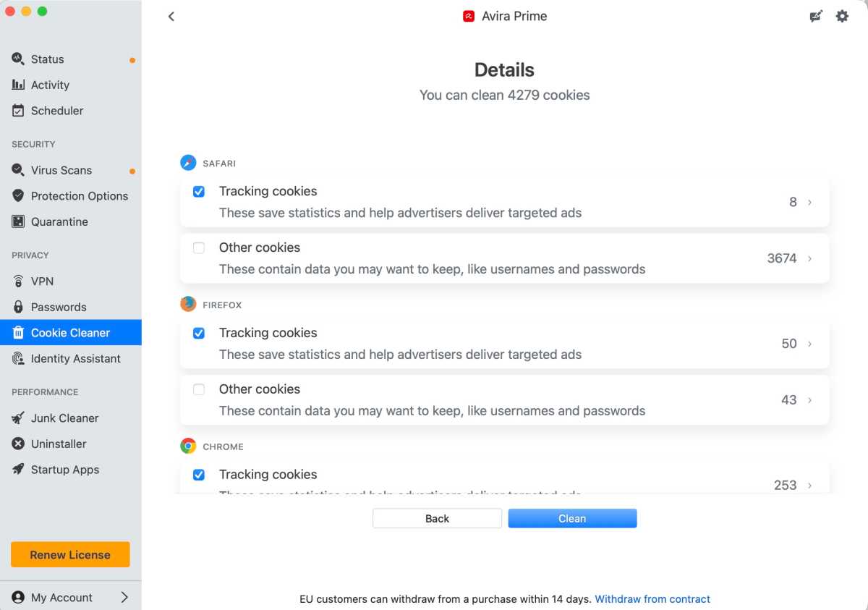This screenshot has height=610, width=868.
Task: Click the VPN wifi-lock icon
Action: pyautogui.click(x=18, y=281)
